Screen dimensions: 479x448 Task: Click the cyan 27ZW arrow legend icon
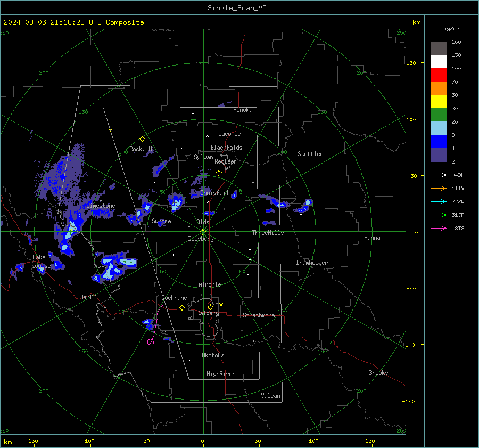(x=439, y=201)
